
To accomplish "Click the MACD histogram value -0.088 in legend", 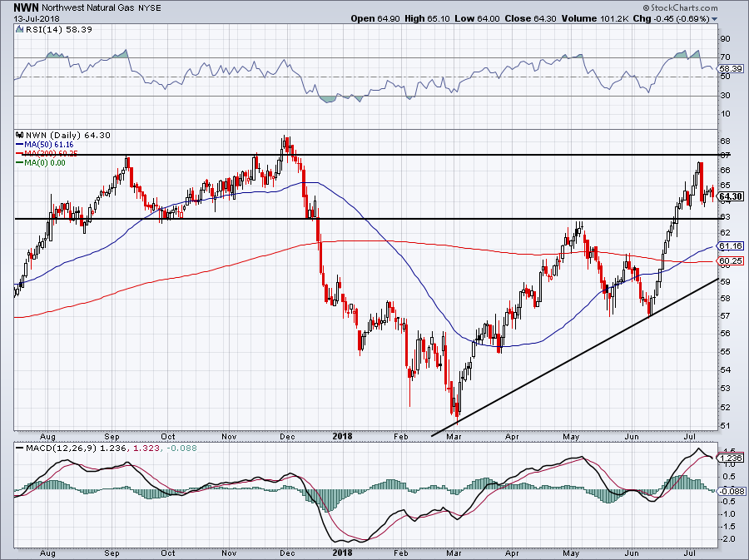I will pyautogui.click(x=181, y=448).
